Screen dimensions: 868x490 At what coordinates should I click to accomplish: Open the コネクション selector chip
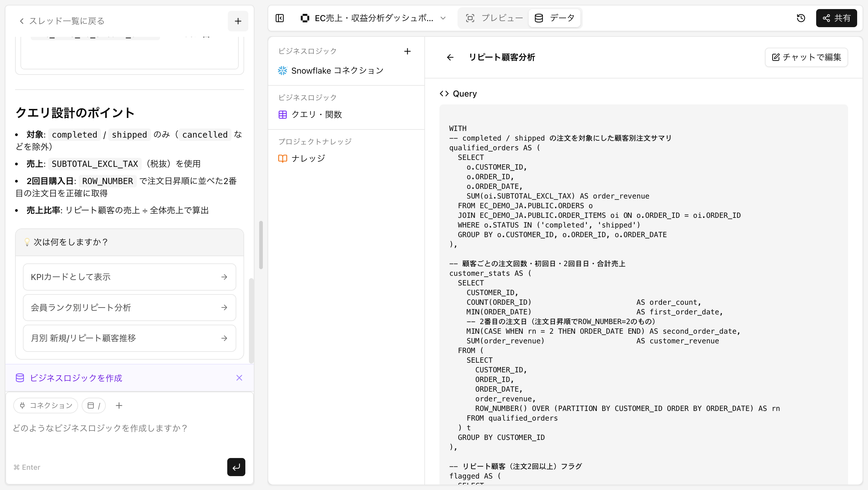click(x=46, y=405)
